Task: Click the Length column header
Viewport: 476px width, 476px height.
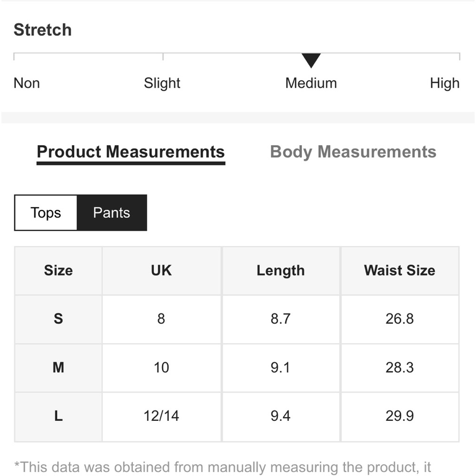Action: pyautogui.click(x=281, y=270)
